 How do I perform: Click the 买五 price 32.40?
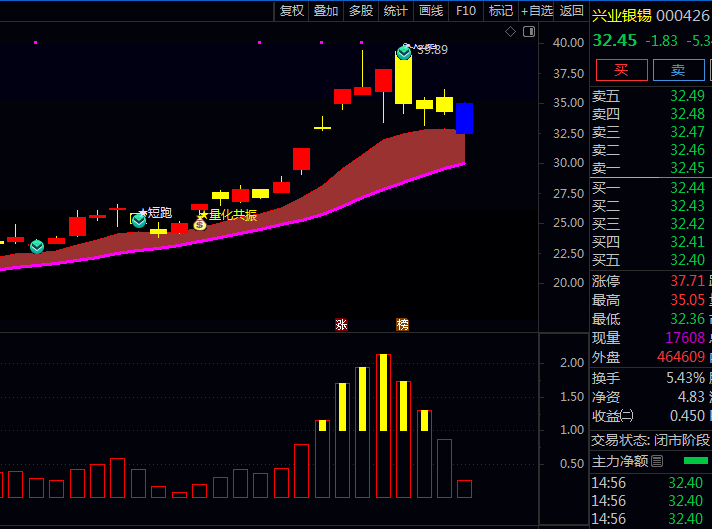pyautogui.click(x=687, y=260)
